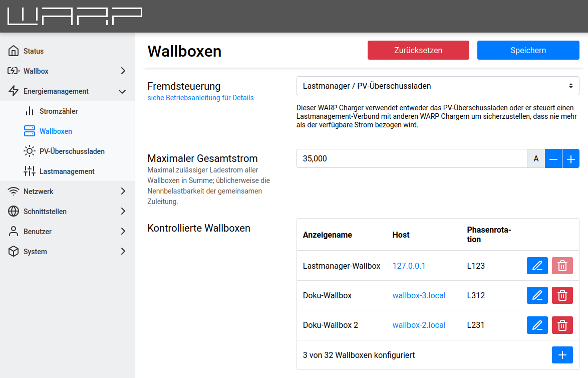Open the Status page
The height and width of the screenshot is (378, 588).
point(34,51)
